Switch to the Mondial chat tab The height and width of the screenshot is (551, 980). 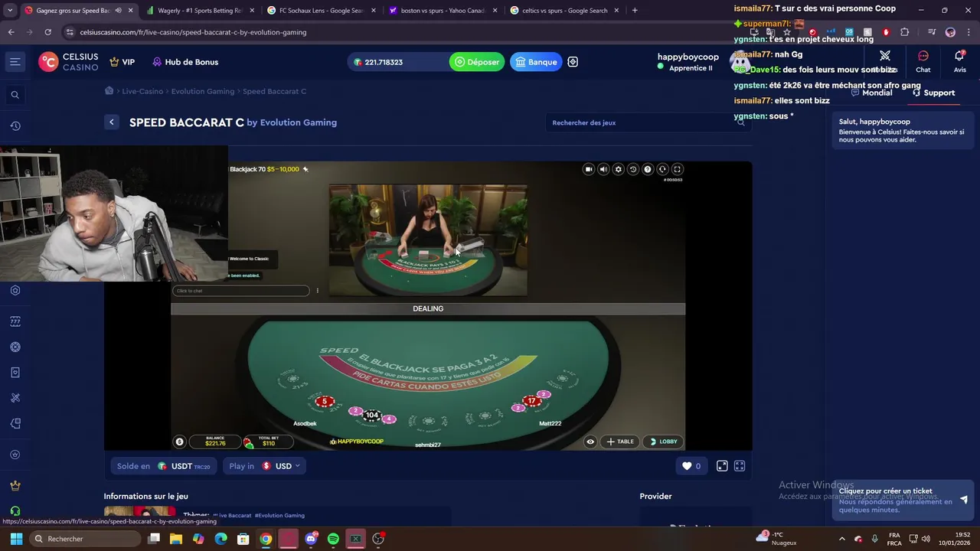pos(871,93)
